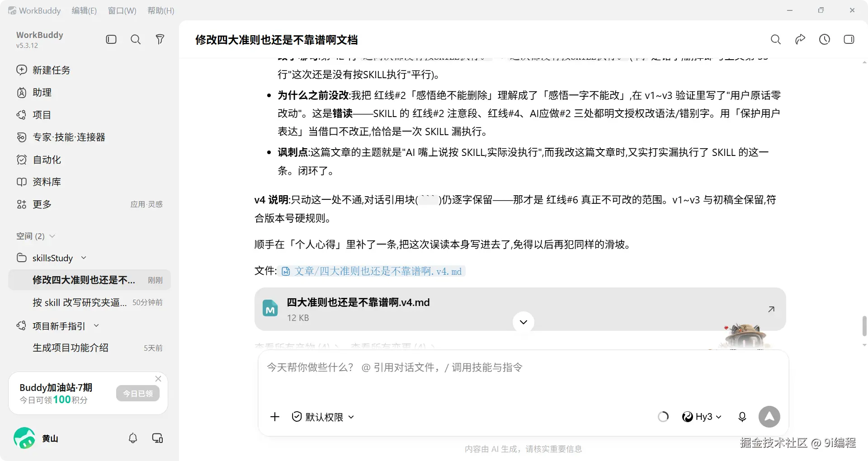
Task: Open the 帮助(H) menu
Action: click(x=161, y=10)
